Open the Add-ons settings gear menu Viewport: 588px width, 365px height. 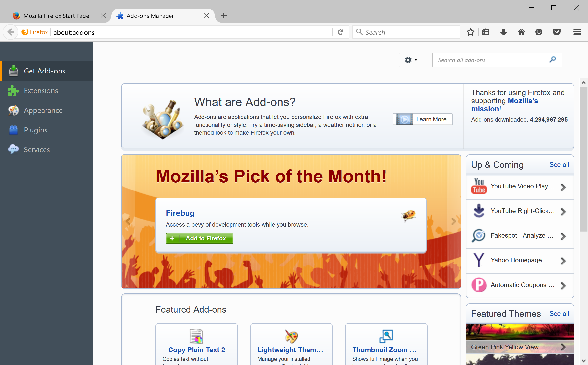(410, 60)
